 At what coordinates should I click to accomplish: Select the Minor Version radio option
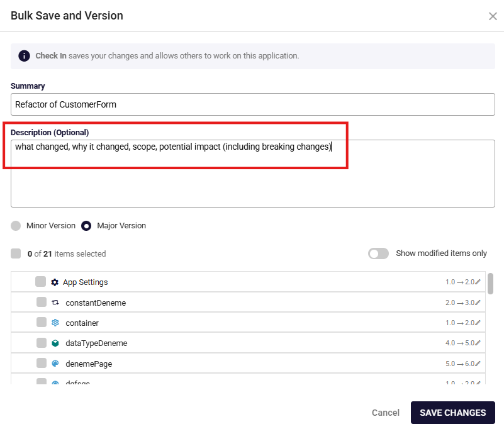click(x=16, y=226)
